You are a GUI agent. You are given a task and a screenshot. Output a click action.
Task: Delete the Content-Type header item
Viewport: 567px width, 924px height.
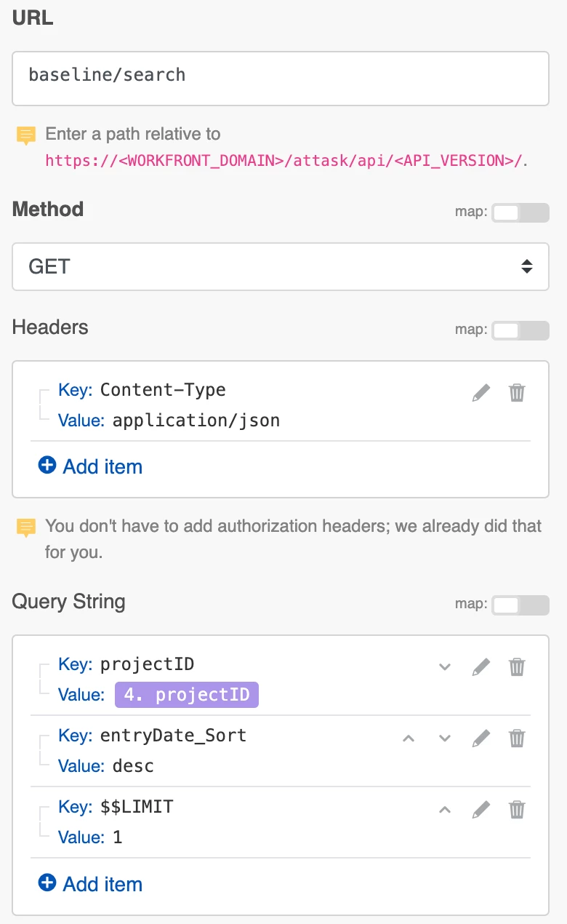click(x=517, y=393)
